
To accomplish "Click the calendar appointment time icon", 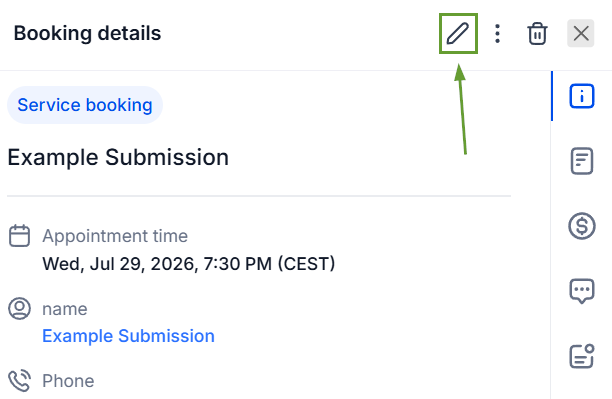I will (x=20, y=236).
